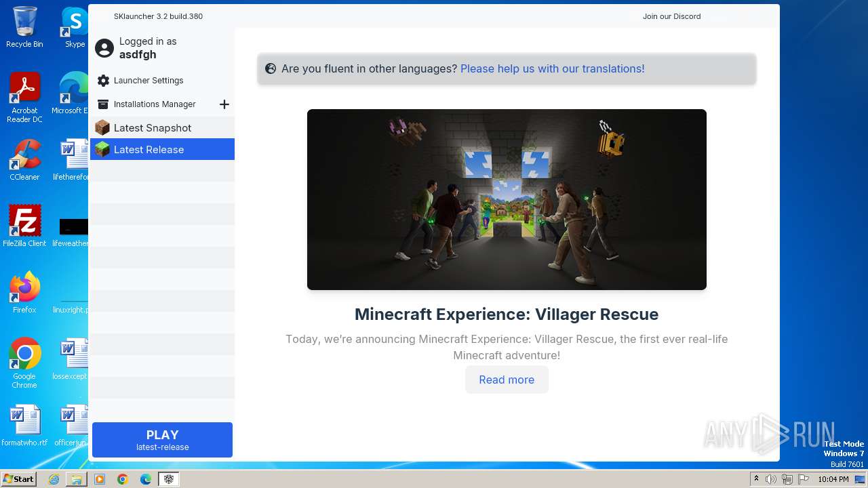The height and width of the screenshot is (488, 868).
Task: Launch Firefox from desktop
Action: point(24,293)
